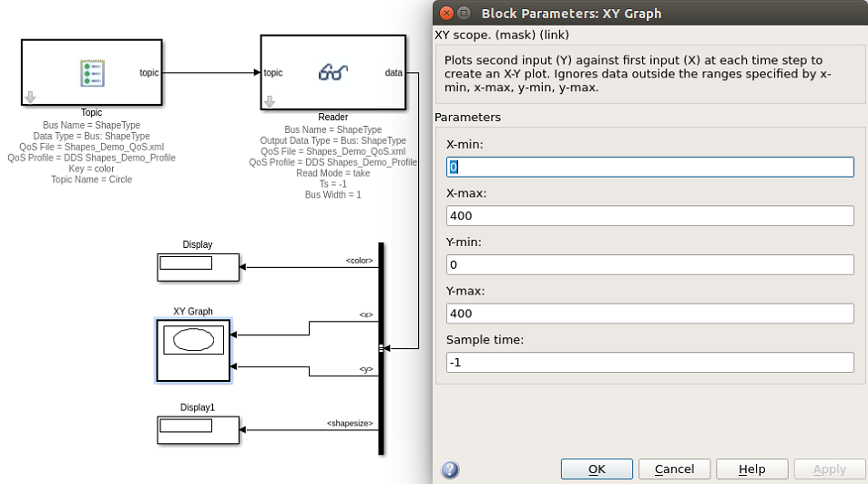
Task: Select the Display1 block
Action: click(199, 430)
